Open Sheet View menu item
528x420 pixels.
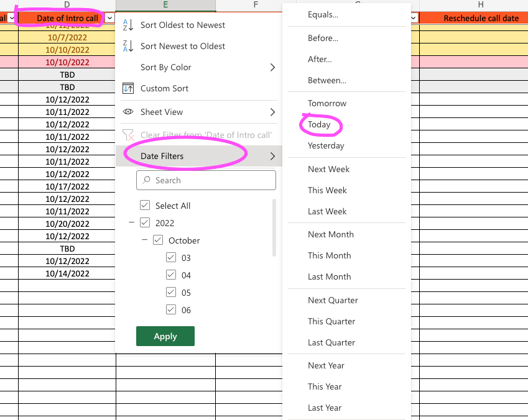tap(198, 112)
